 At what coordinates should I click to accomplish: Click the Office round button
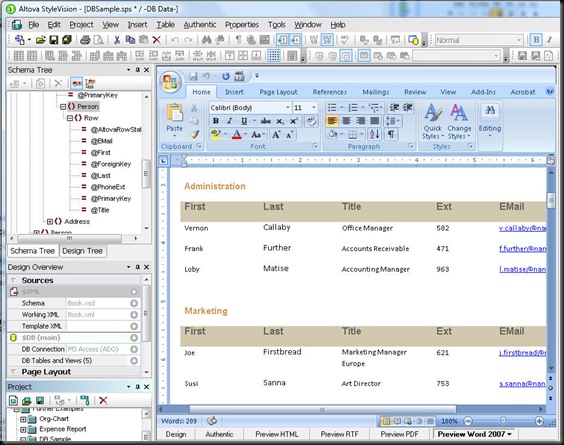170,82
